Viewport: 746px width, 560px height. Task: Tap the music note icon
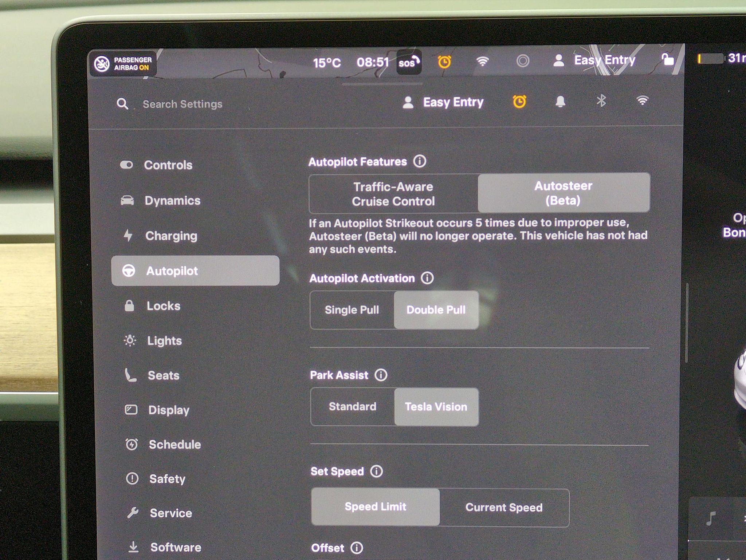click(711, 518)
